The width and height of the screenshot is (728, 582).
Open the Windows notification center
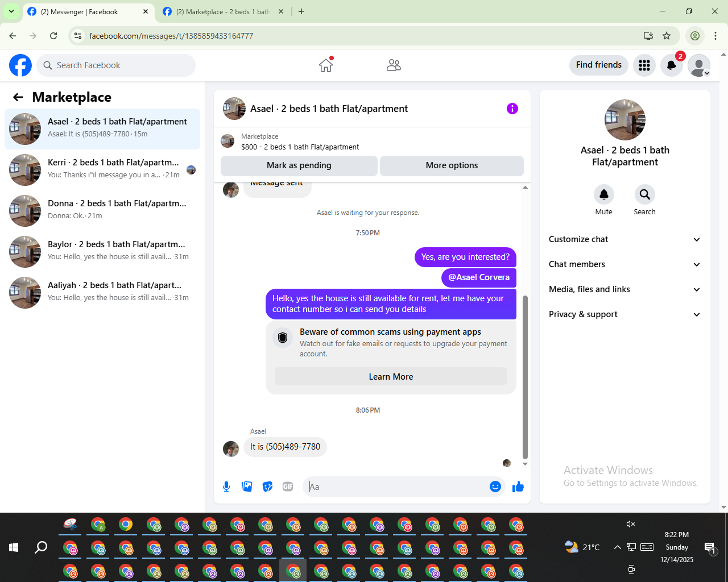710,547
